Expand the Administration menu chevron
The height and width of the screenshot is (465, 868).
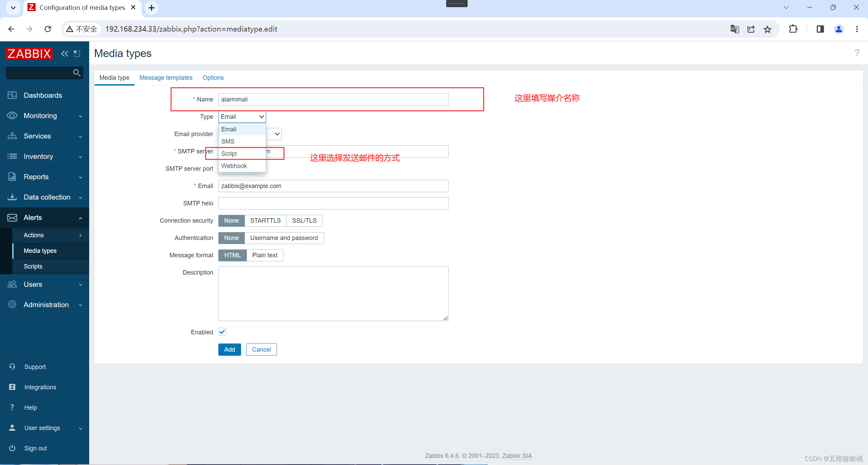click(x=81, y=305)
